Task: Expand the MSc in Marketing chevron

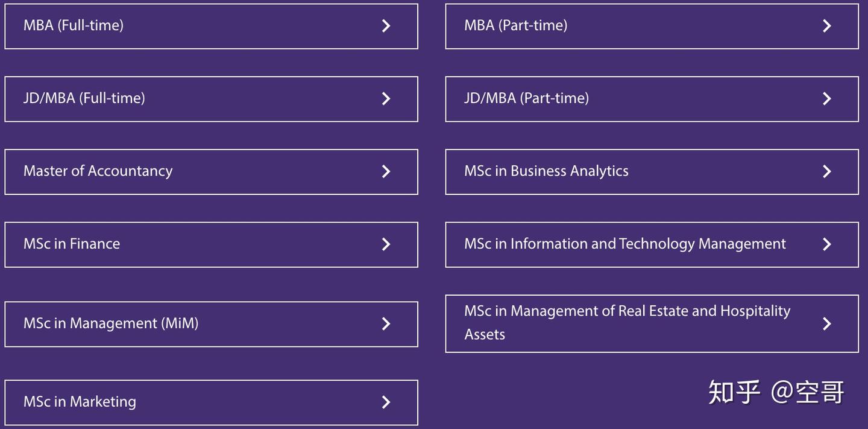Action: tap(386, 402)
